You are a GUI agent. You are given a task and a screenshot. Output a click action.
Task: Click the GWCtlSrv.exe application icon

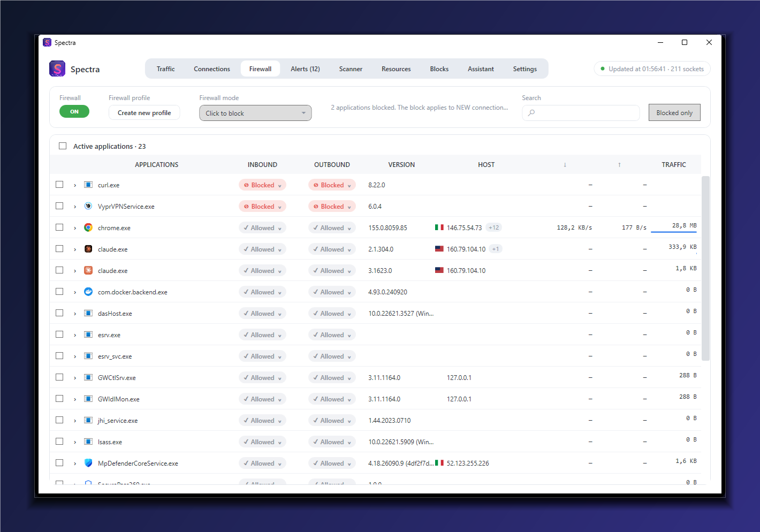point(88,377)
